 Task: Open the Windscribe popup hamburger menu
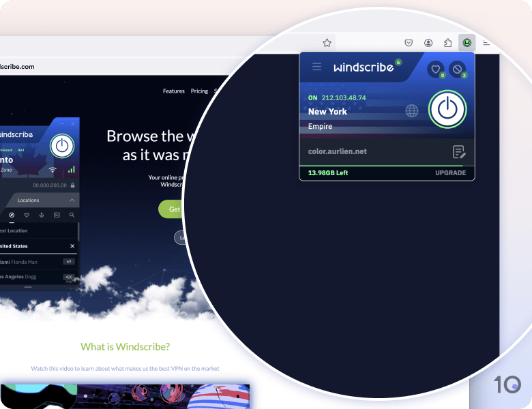(x=316, y=67)
